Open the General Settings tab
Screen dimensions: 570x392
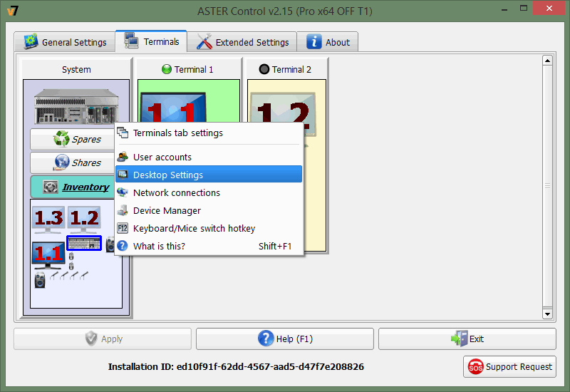pos(65,42)
